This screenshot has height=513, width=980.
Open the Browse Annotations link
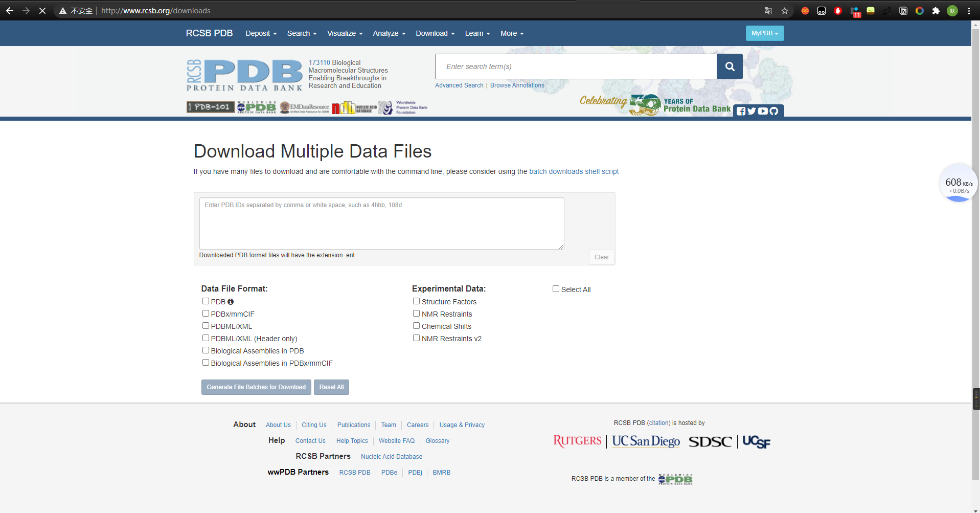[517, 85]
